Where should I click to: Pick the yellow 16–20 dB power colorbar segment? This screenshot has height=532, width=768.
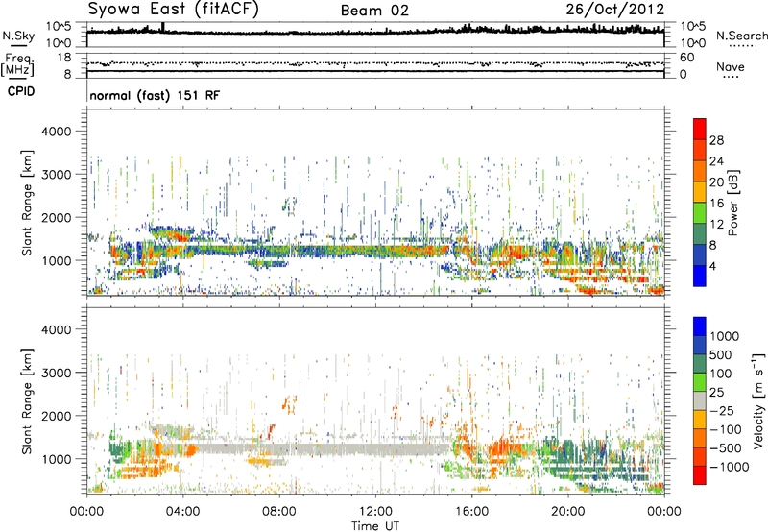[x=700, y=191]
